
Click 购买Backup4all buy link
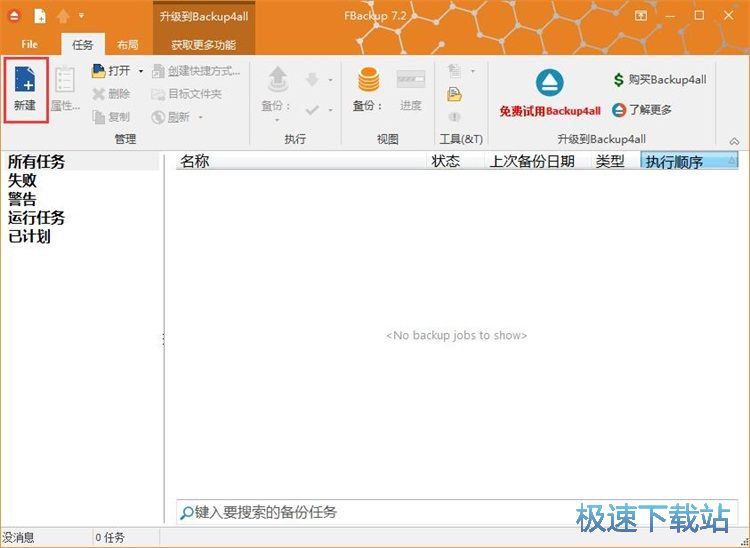click(x=660, y=80)
